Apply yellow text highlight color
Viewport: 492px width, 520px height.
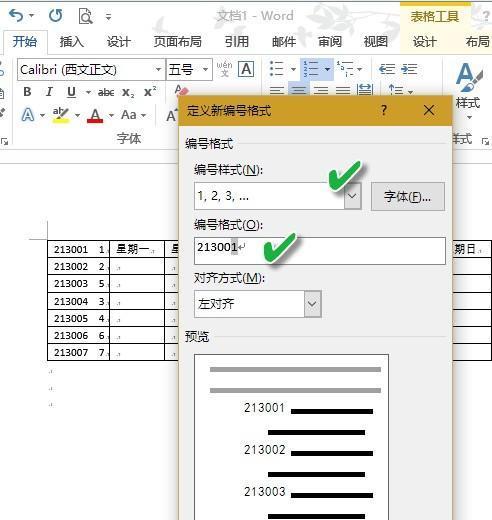(60, 115)
